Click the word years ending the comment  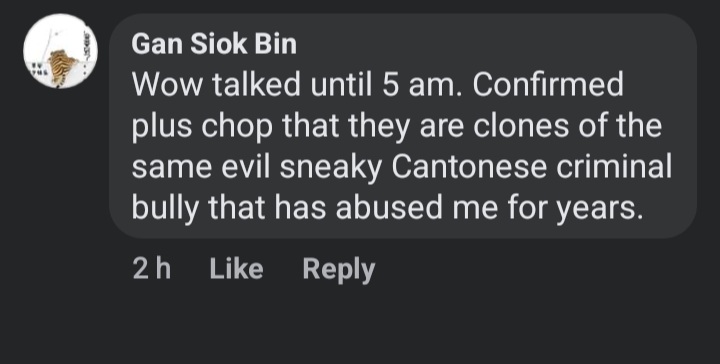tap(599, 210)
